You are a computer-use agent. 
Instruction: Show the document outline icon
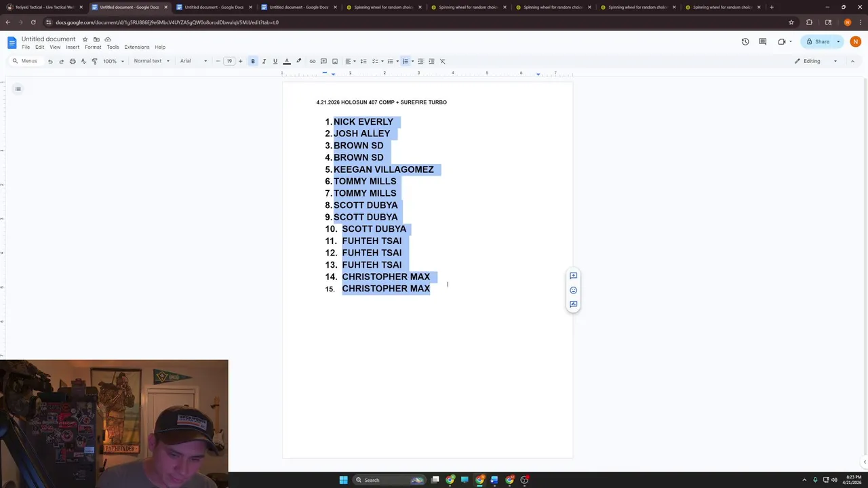[18, 89]
